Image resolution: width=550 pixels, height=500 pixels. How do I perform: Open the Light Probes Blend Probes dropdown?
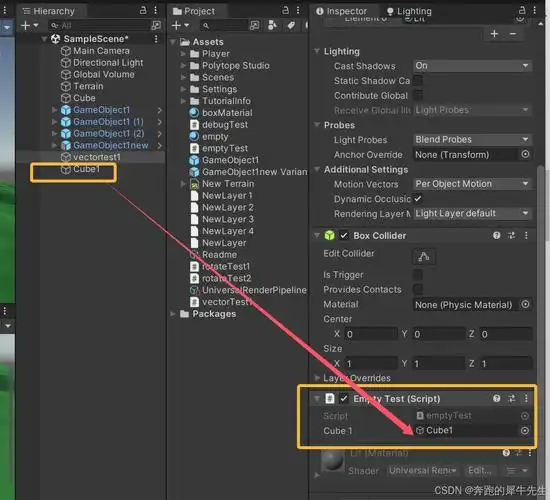tap(472, 140)
